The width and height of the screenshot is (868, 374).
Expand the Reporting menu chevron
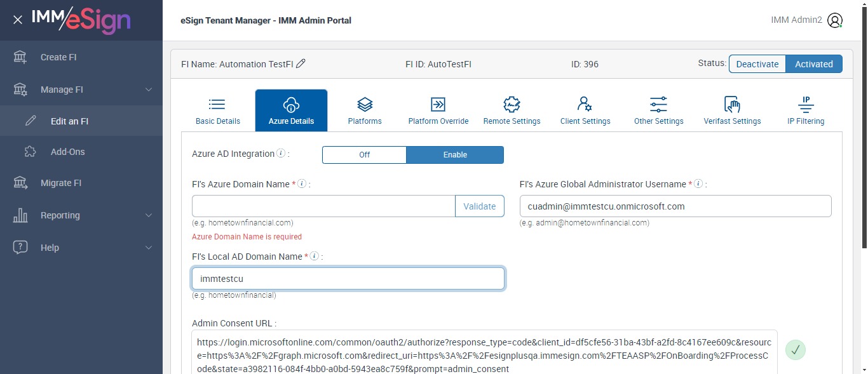[x=149, y=215]
